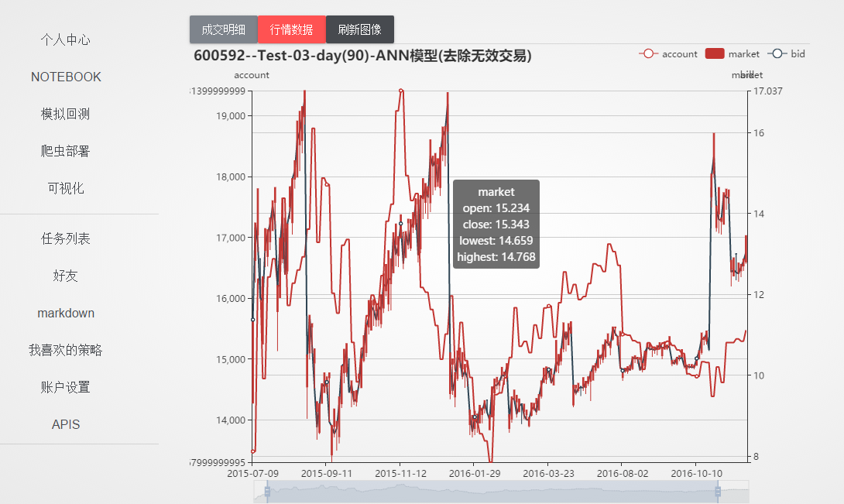
Task: Open 好友 from the sidebar
Action: click(x=65, y=276)
